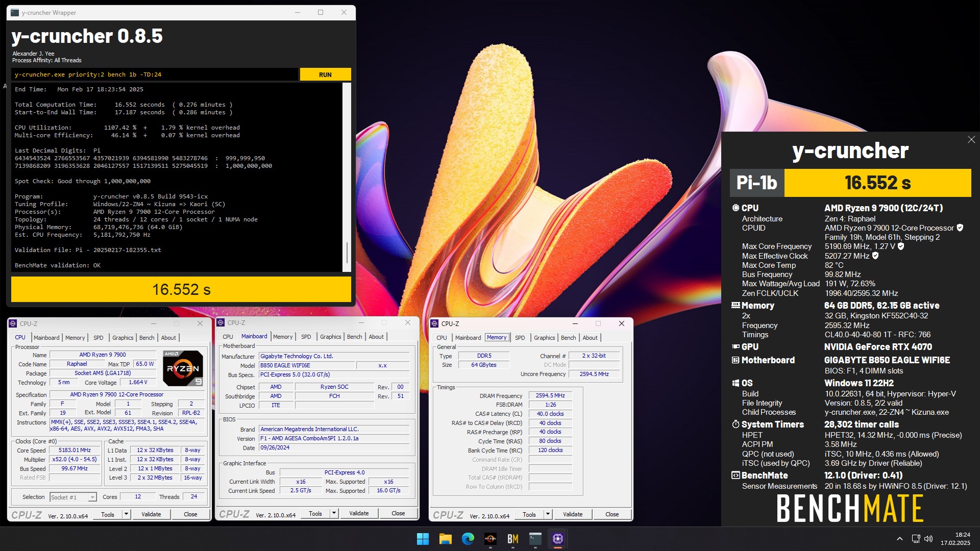Click the Memory section icon in BenchMate
This screenshot has height=551, width=980.
(x=736, y=305)
